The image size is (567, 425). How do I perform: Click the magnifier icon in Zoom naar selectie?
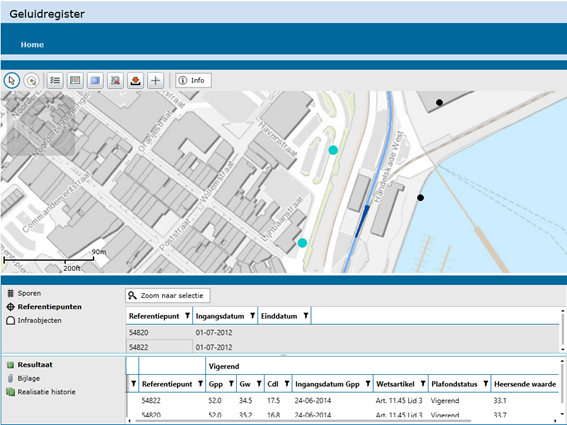click(132, 296)
